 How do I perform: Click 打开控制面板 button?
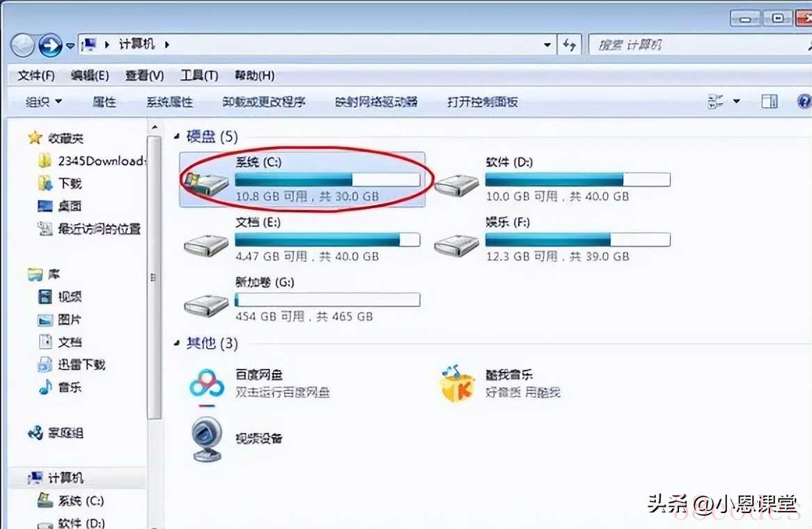[483, 102]
